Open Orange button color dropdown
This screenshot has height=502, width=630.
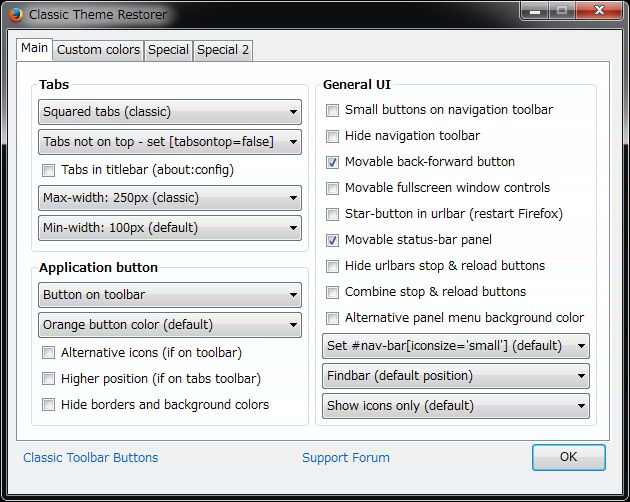click(170, 325)
